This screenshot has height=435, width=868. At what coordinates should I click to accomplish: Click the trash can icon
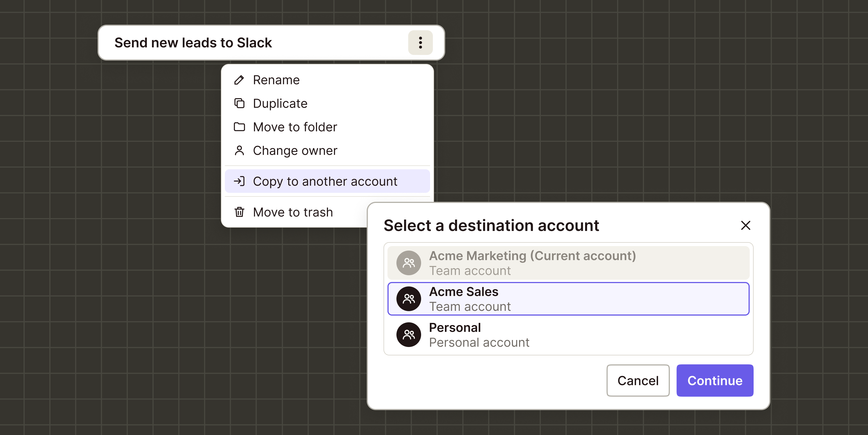239,212
